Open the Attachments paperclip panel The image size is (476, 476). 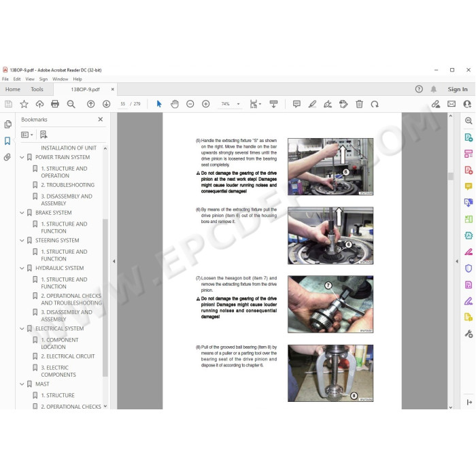pos(7,157)
